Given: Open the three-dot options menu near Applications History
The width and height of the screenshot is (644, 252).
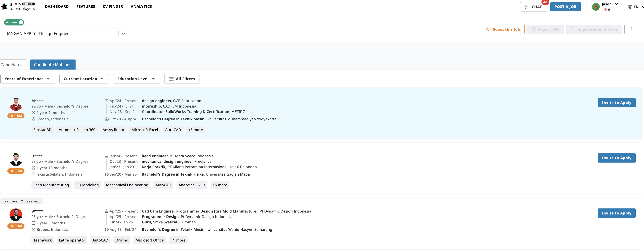Looking at the screenshot, I should (x=631, y=29).
